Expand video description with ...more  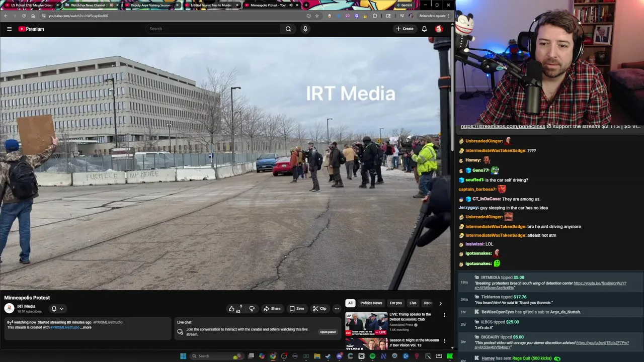pos(86,327)
